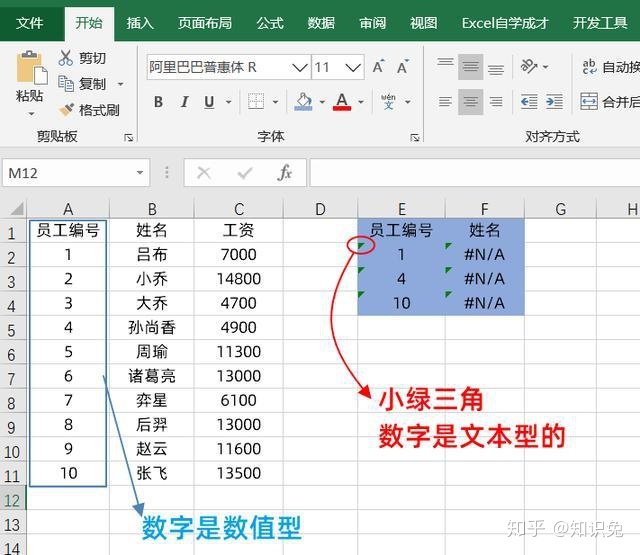The height and width of the screenshot is (555, 640).
Task: Switch to 视图 tab
Action: coord(424,23)
